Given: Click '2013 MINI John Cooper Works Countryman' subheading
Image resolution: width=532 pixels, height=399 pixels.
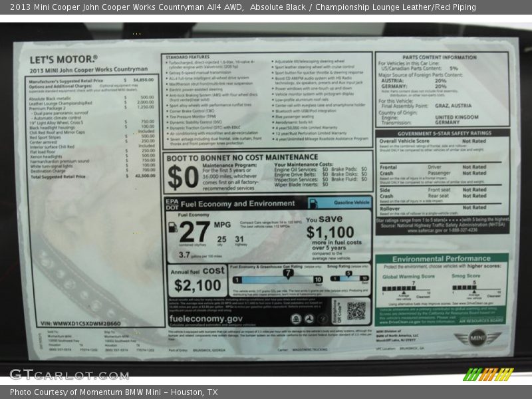Looking at the screenshot, I should (88, 70).
